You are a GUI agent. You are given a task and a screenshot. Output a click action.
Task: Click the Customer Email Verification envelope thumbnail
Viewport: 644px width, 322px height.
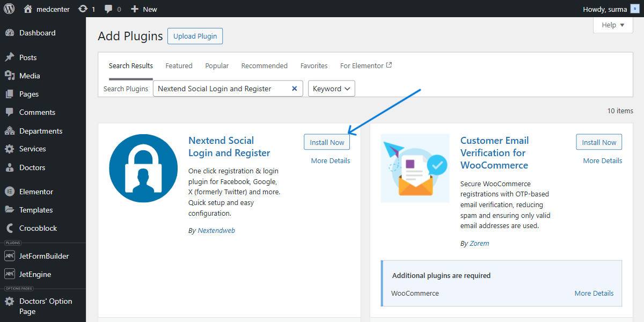coord(415,168)
